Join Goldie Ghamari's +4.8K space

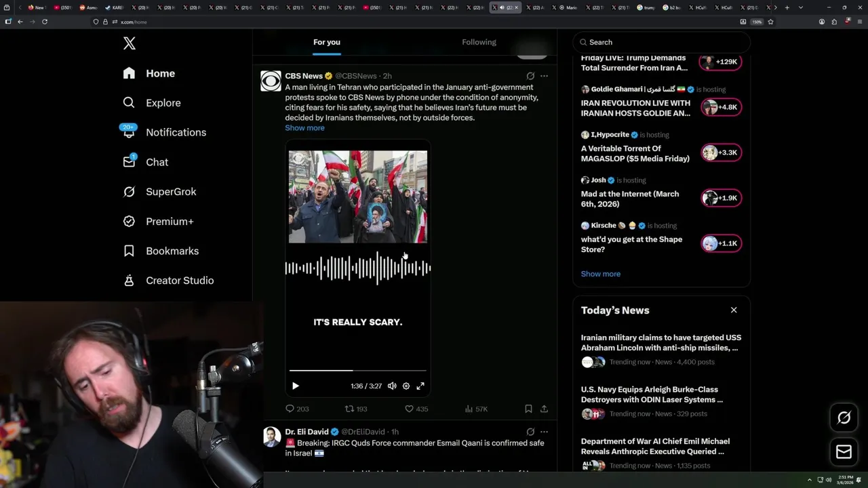click(x=721, y=107)
